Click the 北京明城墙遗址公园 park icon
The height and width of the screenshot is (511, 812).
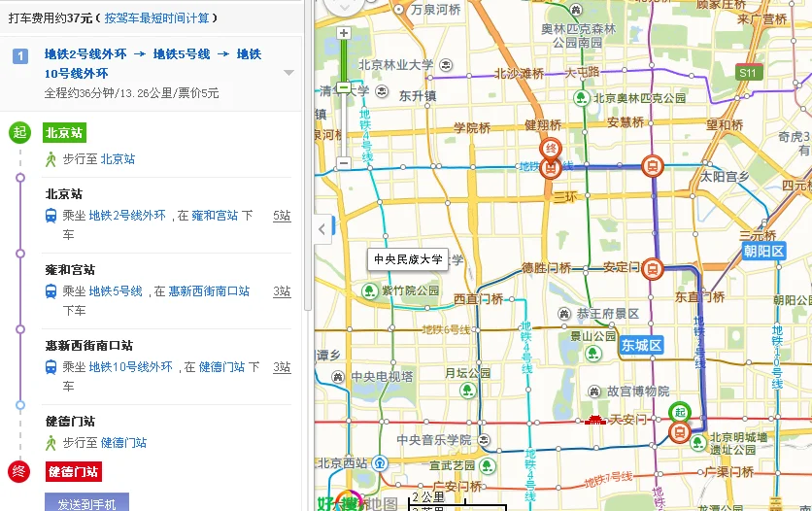tap(697, 443)
